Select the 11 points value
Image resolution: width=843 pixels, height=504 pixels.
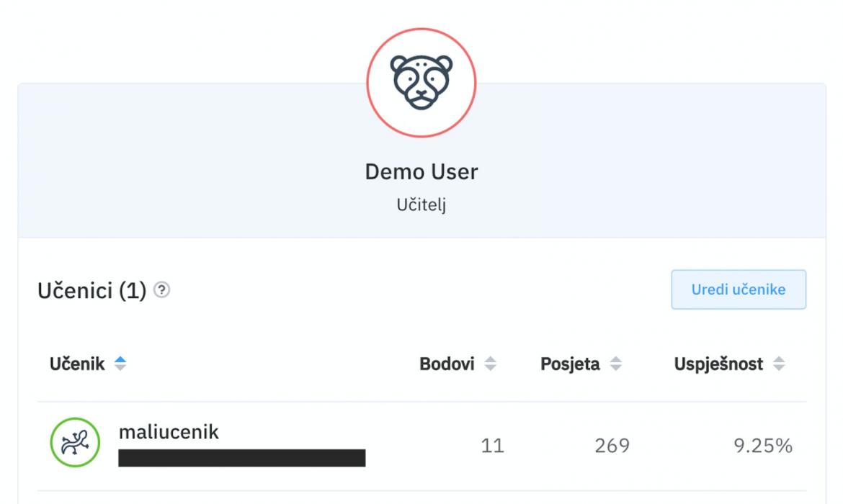point(492,446)
